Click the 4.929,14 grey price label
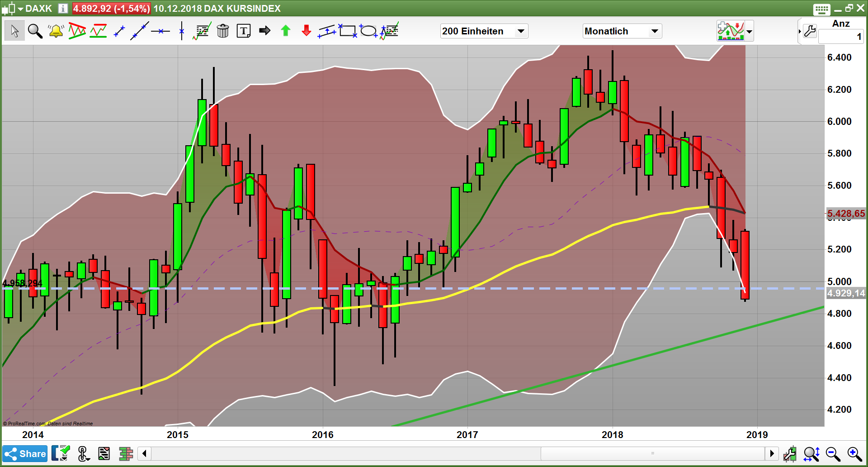The image size is (868, 467). [x=846, y=293]
